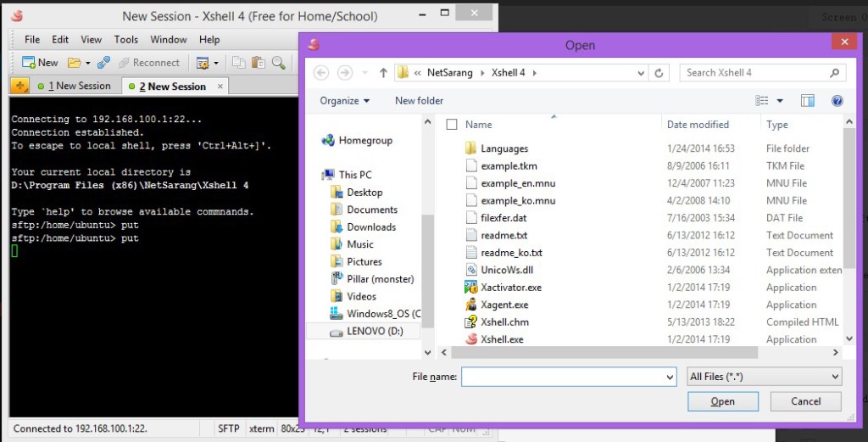Viewport: 868px width, 442px height.
Task: Tick the select-all checkbox beside Name
Action: point(452,125)
